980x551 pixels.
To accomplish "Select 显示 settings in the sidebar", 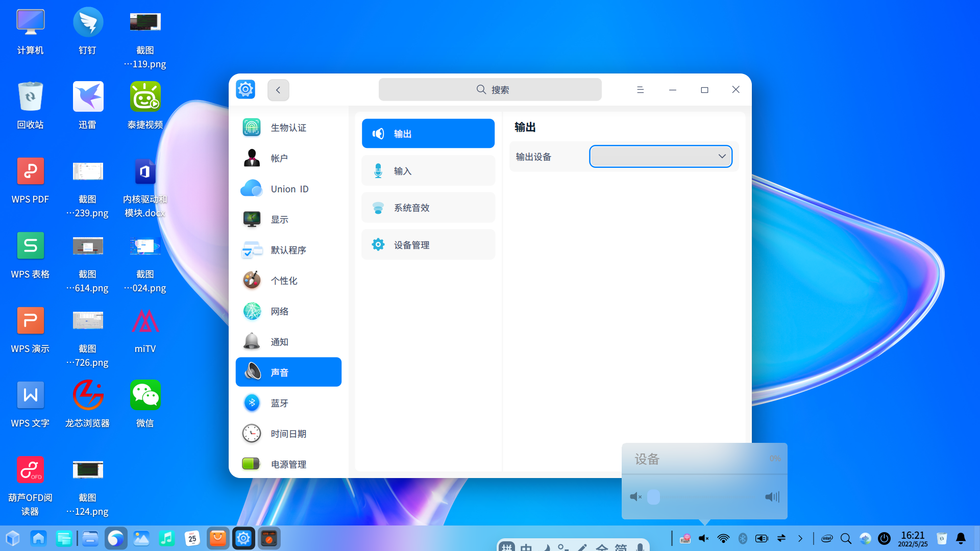I will [288, 219].
